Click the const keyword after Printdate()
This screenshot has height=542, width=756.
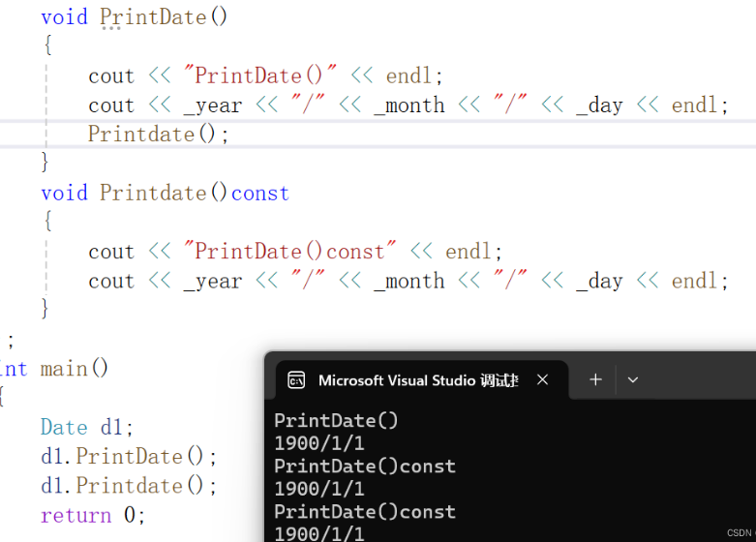260,194
